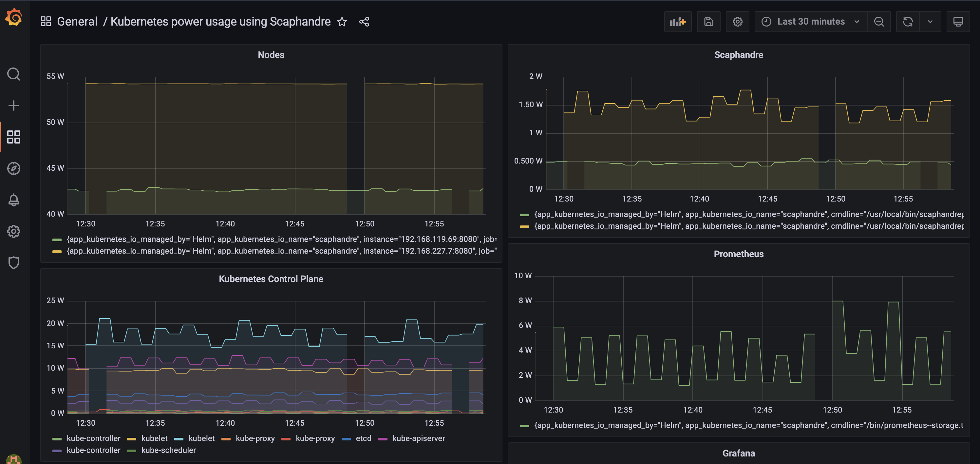The image size is (980, 464).
Task: Click the 8 W label in Prometheus
Action: point(525,301)
